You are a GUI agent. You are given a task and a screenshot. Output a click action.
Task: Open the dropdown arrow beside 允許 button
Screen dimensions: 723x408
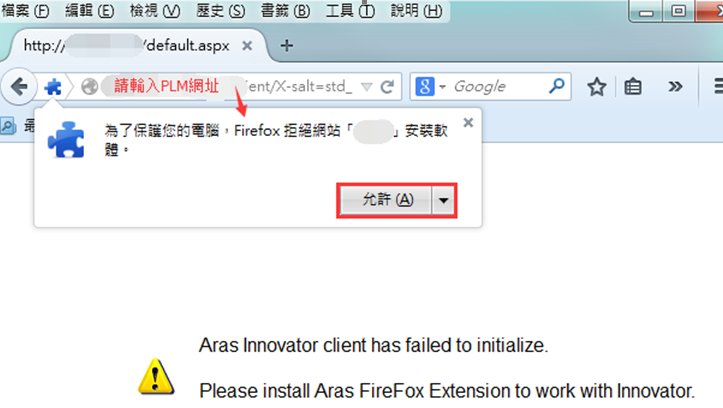pos(444,200)
